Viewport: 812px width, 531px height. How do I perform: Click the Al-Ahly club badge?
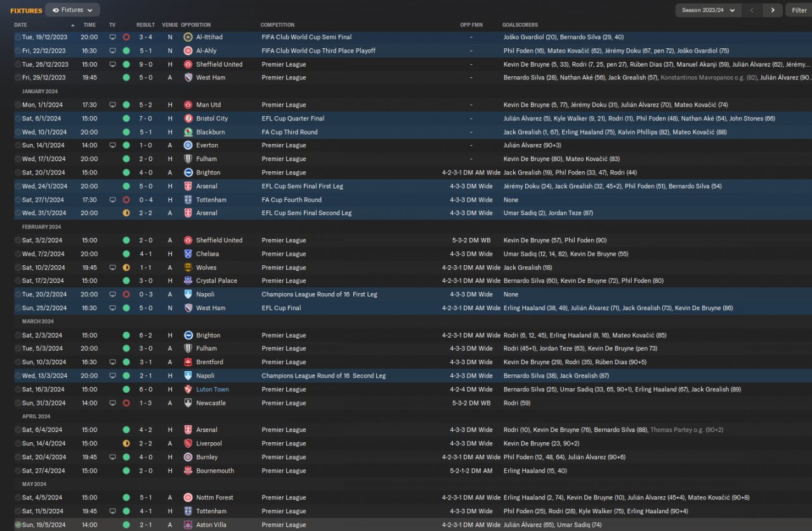click(x=188, y=51)
